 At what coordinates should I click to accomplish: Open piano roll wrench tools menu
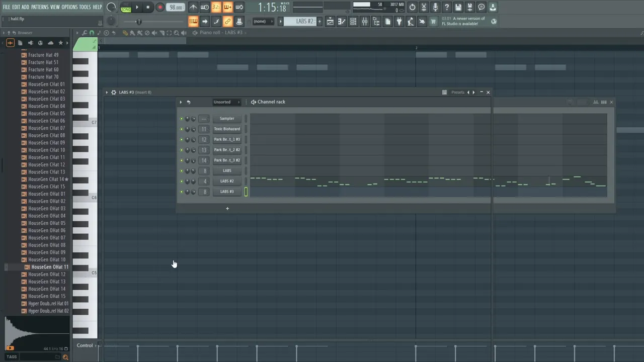(x=84, y=33)
